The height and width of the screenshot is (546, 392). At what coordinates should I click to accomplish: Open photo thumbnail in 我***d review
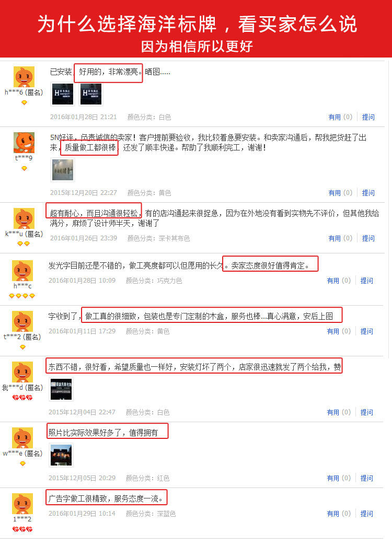point(61,389)
